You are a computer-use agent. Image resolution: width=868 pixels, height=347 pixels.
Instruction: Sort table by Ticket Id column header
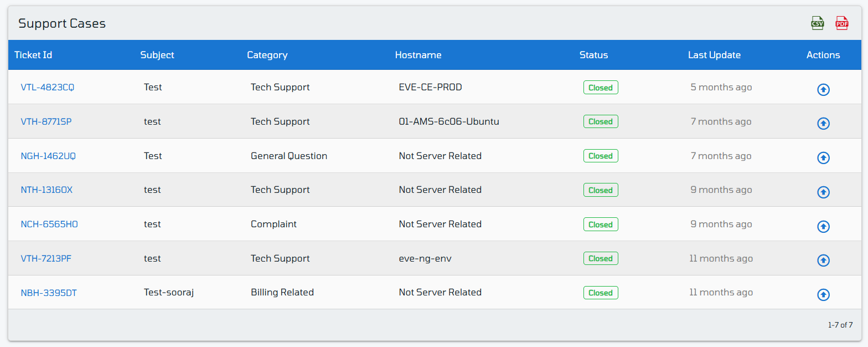[33, 55]
